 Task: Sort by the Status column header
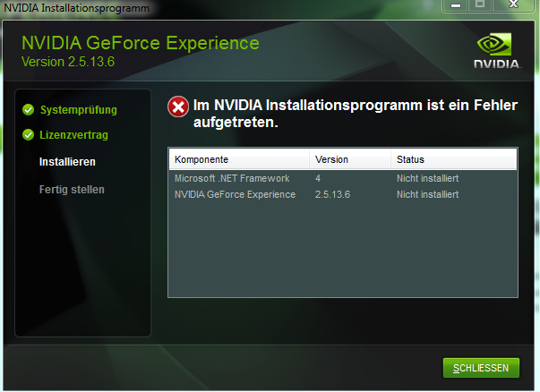pyautogui.click(x=454, y=159)
